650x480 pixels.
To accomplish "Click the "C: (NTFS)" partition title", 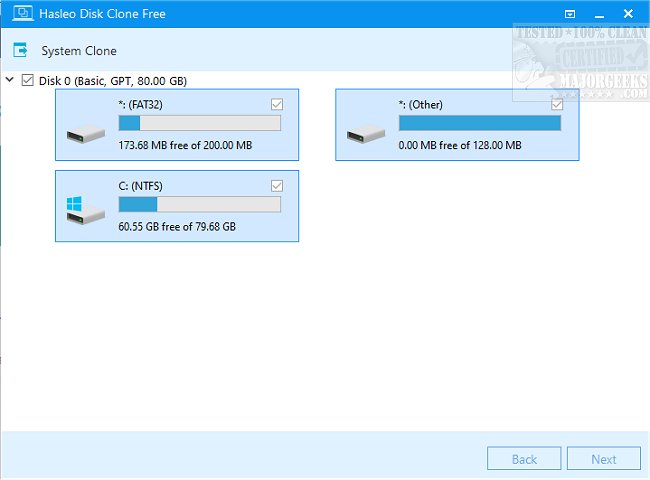I will click(x=141, y=186).
